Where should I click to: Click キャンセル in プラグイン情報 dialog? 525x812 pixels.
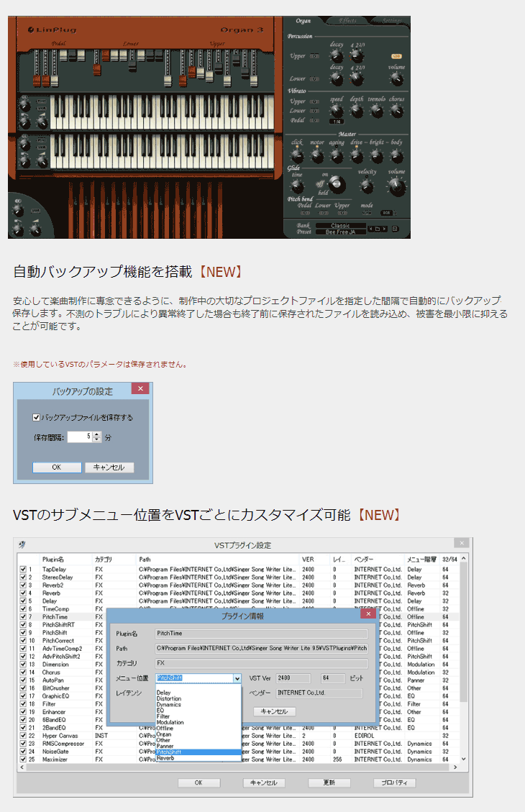(275, 711)
